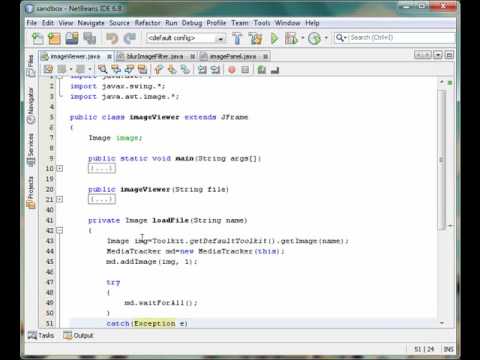Screen dimensions: 480x360
Task: Open search magnifier dropdown in quick search
Action: (341, 37)
